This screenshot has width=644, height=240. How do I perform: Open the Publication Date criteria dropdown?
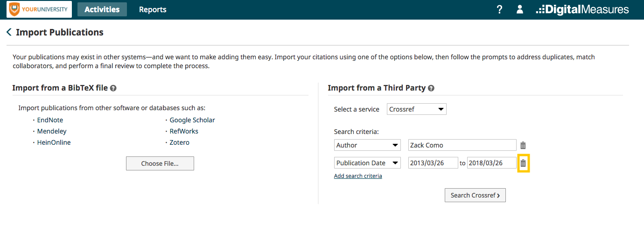pos(367,163)
